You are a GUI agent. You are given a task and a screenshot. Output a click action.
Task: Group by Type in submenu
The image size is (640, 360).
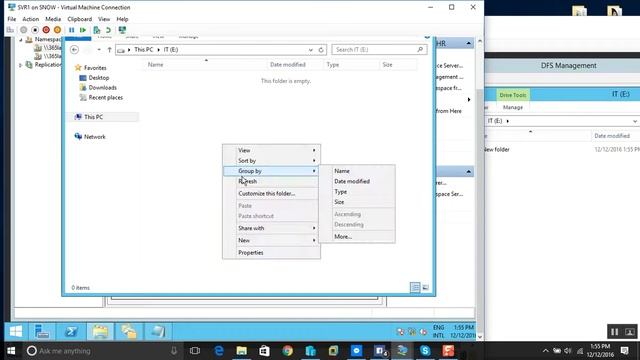[x=357, y=192]
